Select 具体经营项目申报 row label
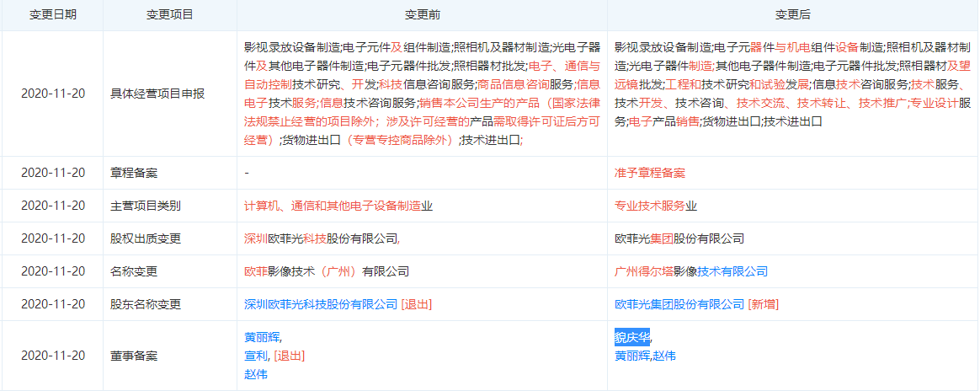The image size is (980, 391). coord(157,94)
